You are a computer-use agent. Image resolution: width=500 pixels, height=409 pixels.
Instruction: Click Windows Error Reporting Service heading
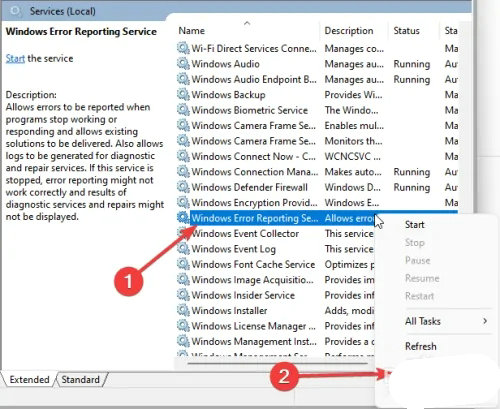click(81, 31)
